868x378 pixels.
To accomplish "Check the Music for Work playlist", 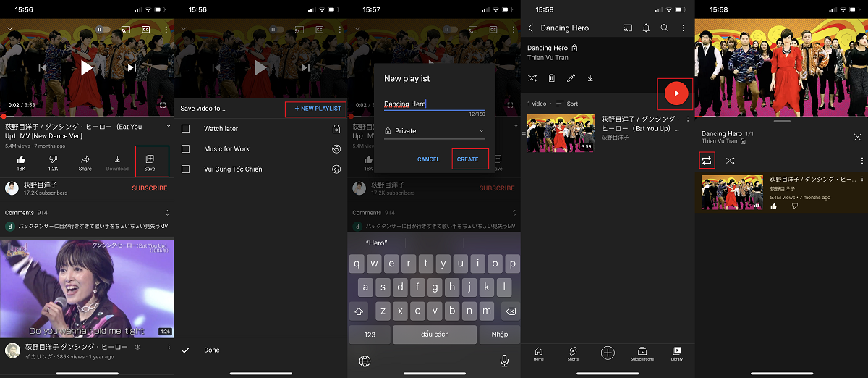I will tap(186, 149).
